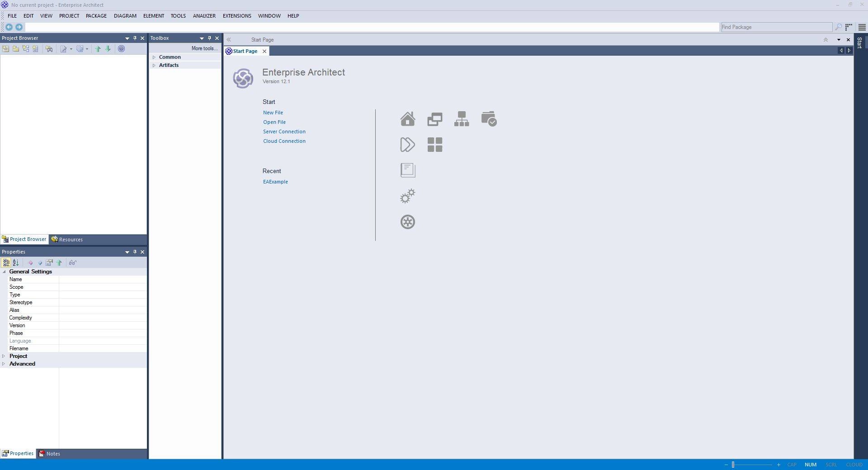Open Properties panel dropdown arrow
The image size is (868, 470).
point(127,252)
